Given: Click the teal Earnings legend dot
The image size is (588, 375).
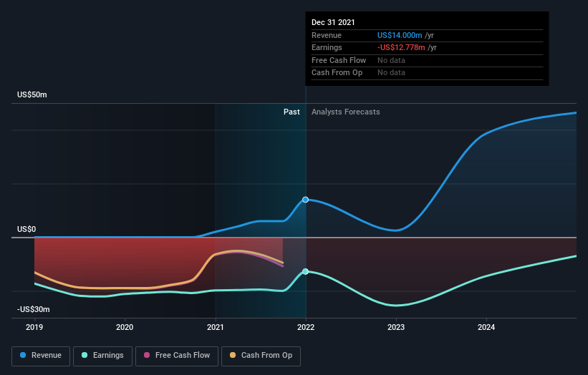Looking at the screenshot, I should point(85,355).
